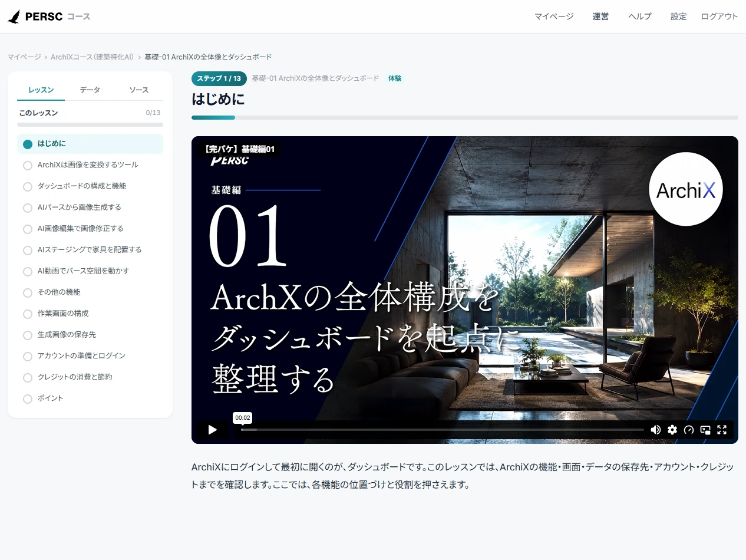Image resolution: width=746 pixels, height=560 pixels.
Task: Open ポイント step
Action: point(90,398)
